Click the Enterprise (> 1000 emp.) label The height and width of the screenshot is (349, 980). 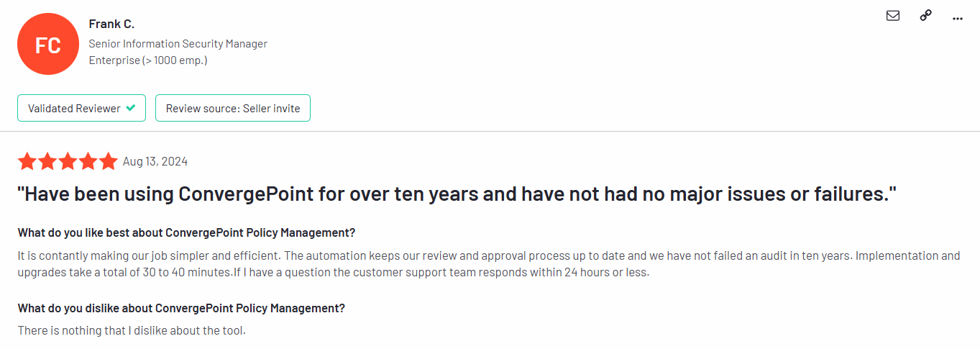[x=148, y=60]
